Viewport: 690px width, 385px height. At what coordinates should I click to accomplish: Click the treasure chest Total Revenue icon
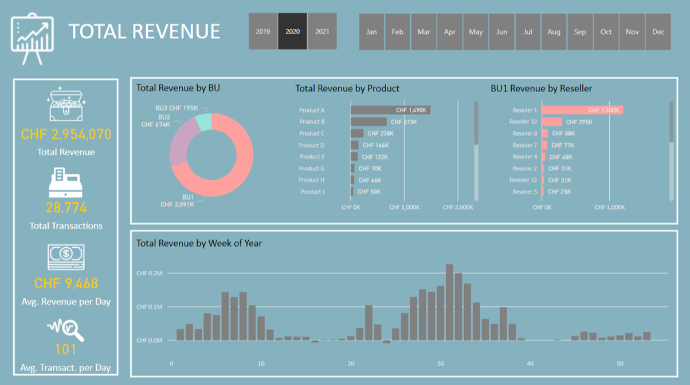(66, 105)
